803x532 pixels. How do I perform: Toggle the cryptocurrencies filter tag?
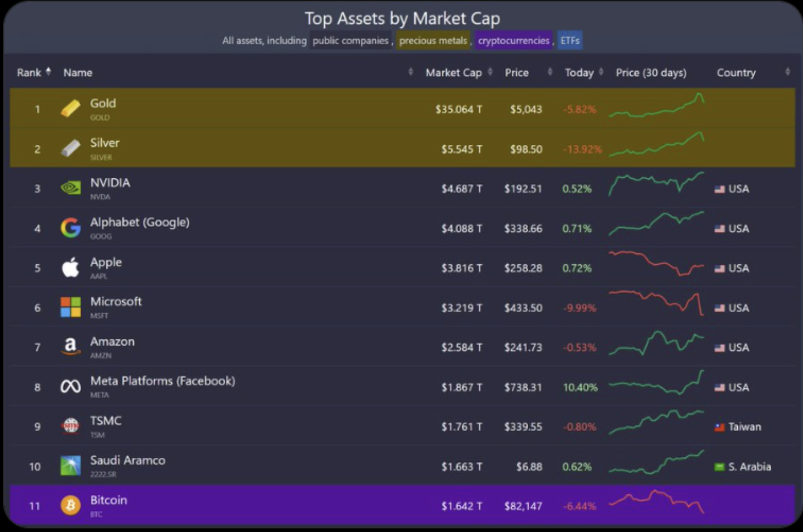513,41
